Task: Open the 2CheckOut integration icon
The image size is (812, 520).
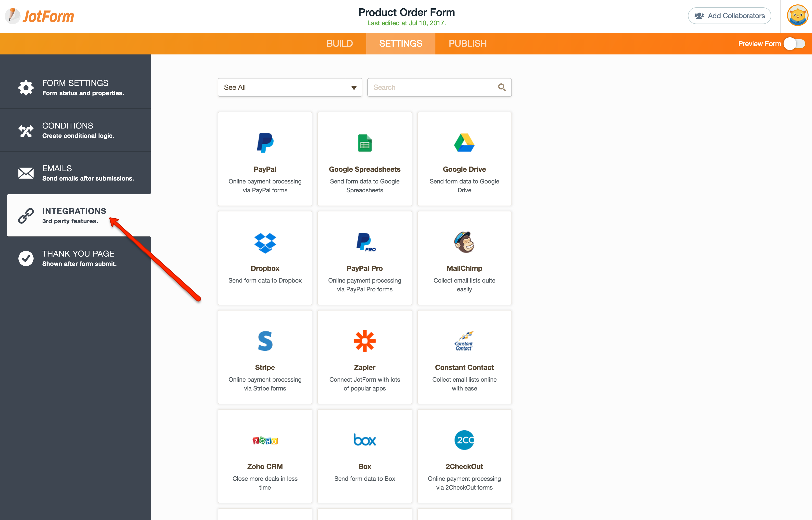Action: (464, 440)
